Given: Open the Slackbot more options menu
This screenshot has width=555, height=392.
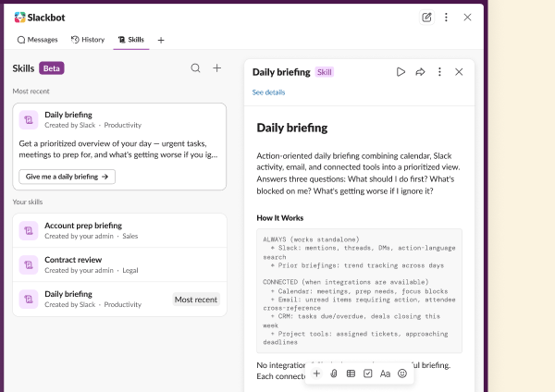Looking at the screenshot, I should [x=446, y=17].
